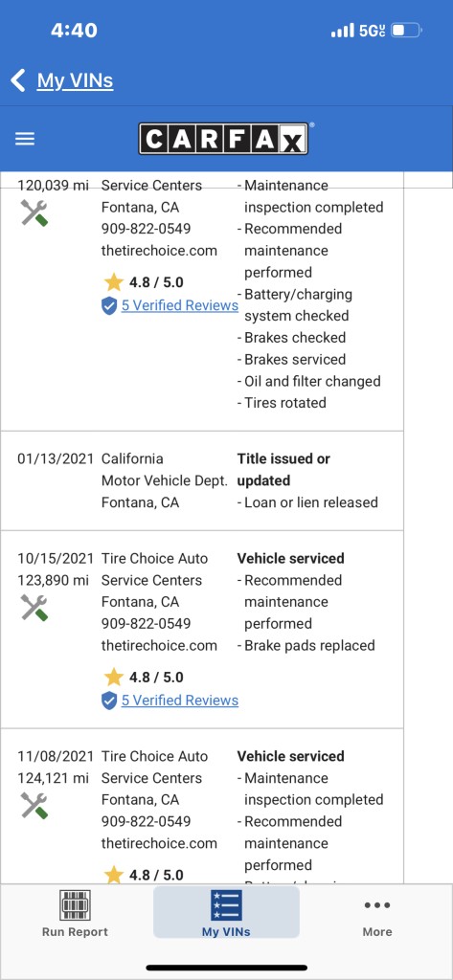The image size is (453, 980).
Task: Tap wrench icon under 120,039 mi
Action: point(34,213)
